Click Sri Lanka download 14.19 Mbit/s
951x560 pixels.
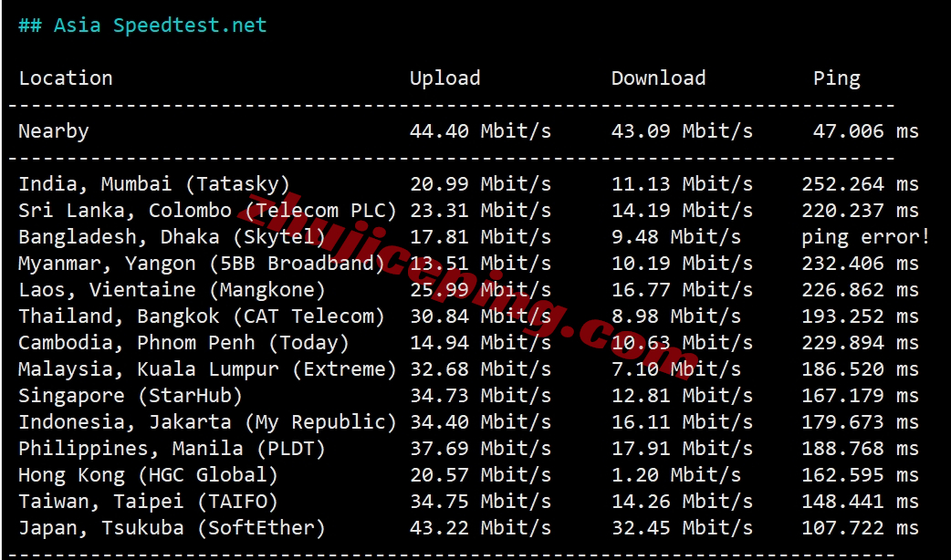click(x=682, y=211)
